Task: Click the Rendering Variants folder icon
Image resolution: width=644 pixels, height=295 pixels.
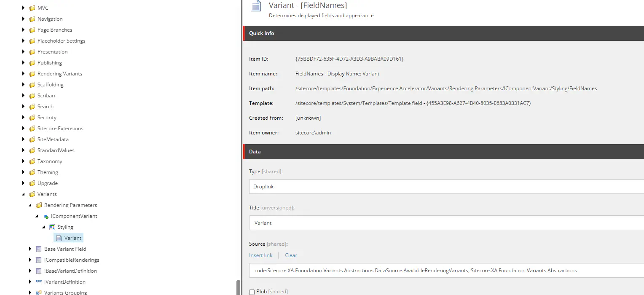Action: [x=32, y=74]
